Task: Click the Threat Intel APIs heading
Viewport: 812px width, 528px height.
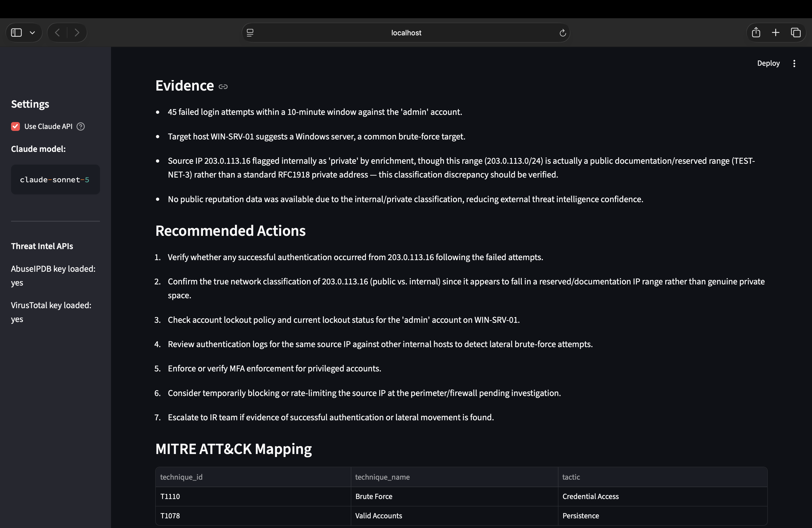Action: pyautogui.click(x=42, y=246)
